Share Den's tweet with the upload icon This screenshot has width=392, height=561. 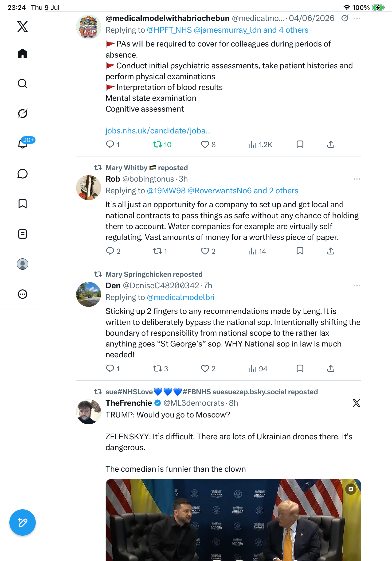point(331,368)
